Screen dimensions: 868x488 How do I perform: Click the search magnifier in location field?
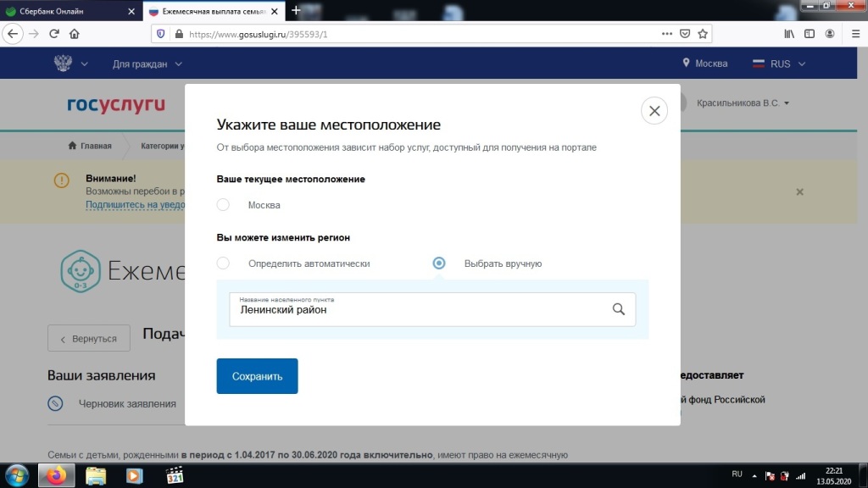click(x=619, y=309)
